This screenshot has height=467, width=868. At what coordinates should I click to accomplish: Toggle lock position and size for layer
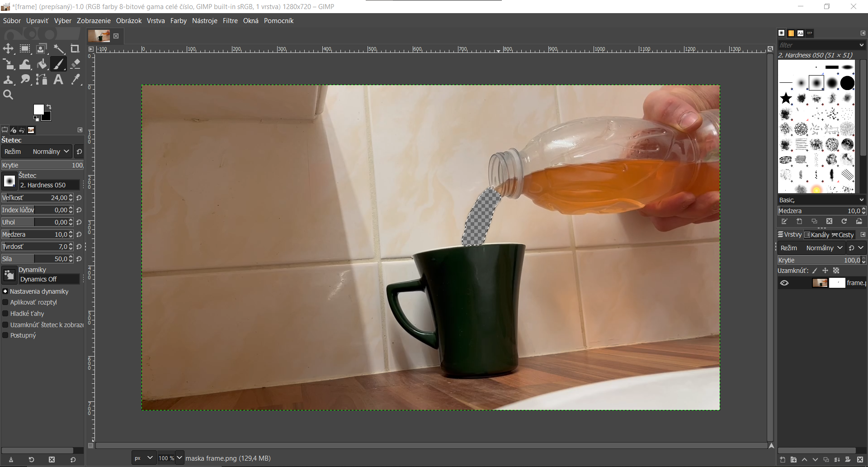coord(826,271)
